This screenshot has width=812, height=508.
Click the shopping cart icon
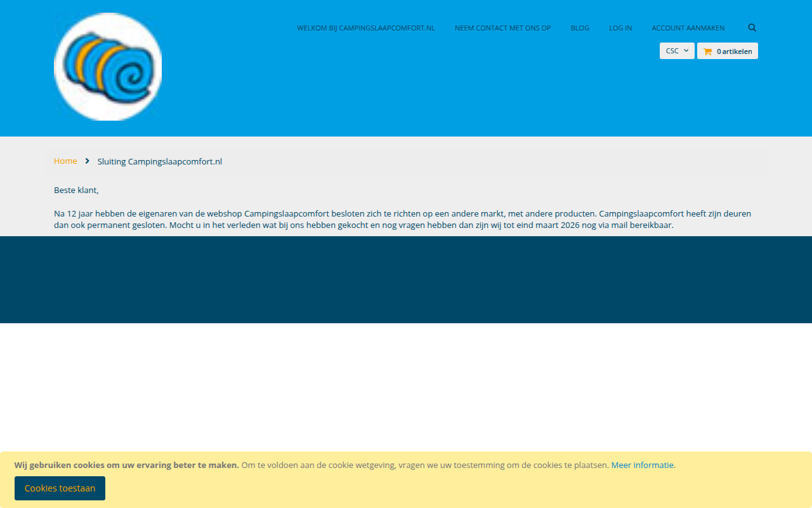point(707,51)
